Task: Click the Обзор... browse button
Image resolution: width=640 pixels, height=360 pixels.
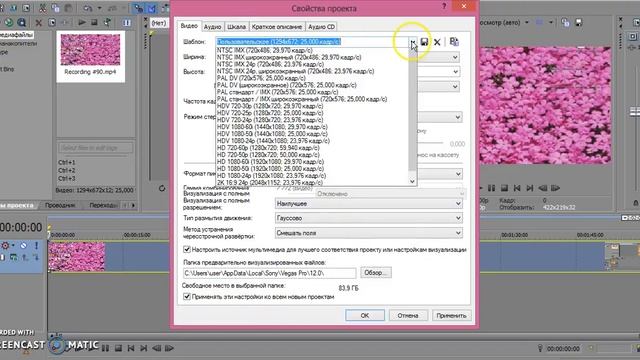Action: click(x=376, y=272)
